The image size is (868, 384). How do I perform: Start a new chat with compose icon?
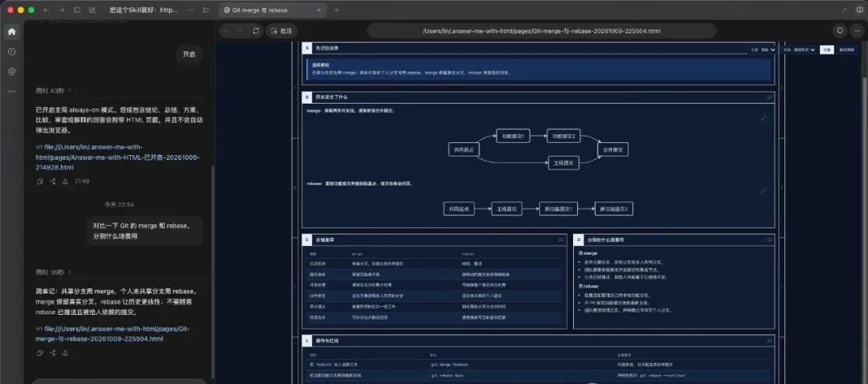coord(92,10)
